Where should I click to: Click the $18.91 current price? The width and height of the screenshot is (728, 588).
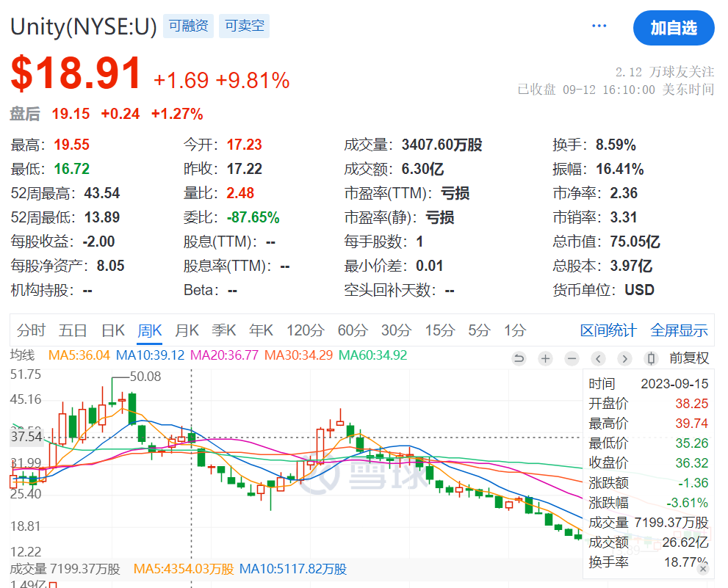pyautogui.click(x=76, y=73)
